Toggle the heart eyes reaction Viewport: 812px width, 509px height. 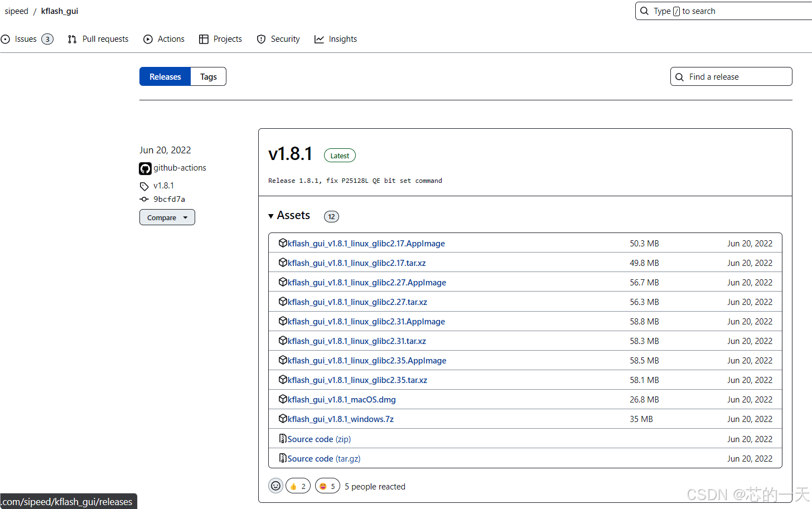point(327,486)
